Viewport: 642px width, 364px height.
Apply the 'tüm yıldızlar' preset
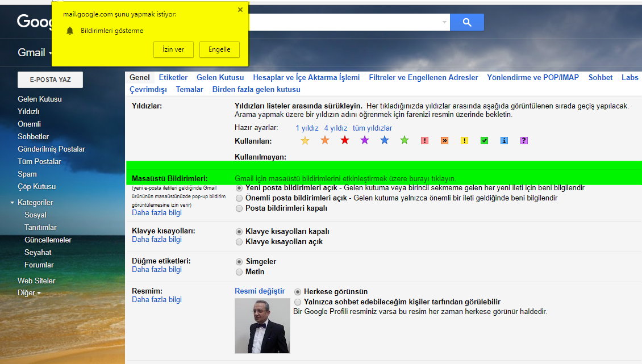click(373, 128)
